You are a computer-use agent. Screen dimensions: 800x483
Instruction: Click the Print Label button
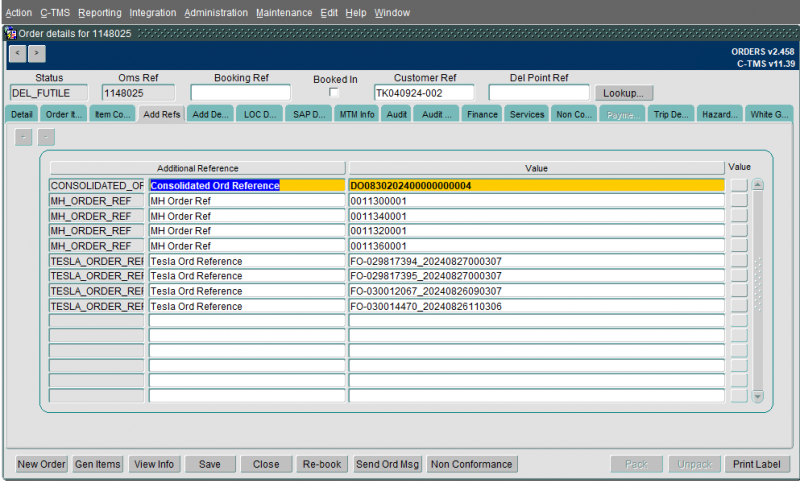[757, 464]
